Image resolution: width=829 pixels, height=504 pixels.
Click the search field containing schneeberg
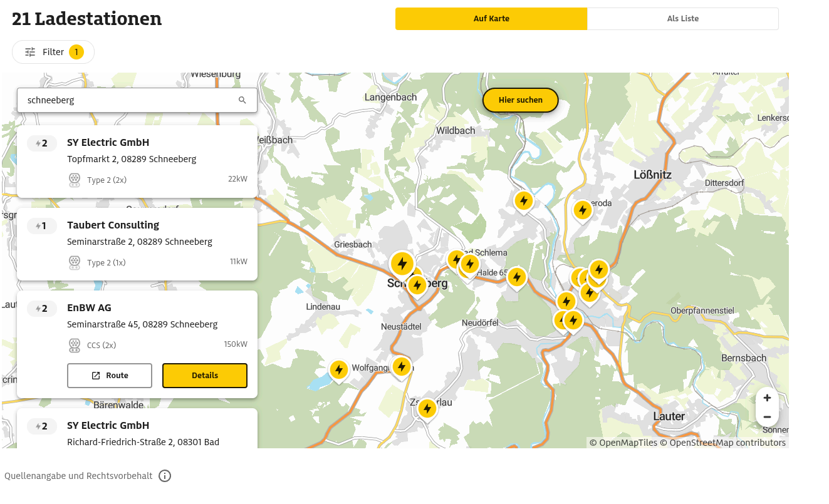pos(137,100)
